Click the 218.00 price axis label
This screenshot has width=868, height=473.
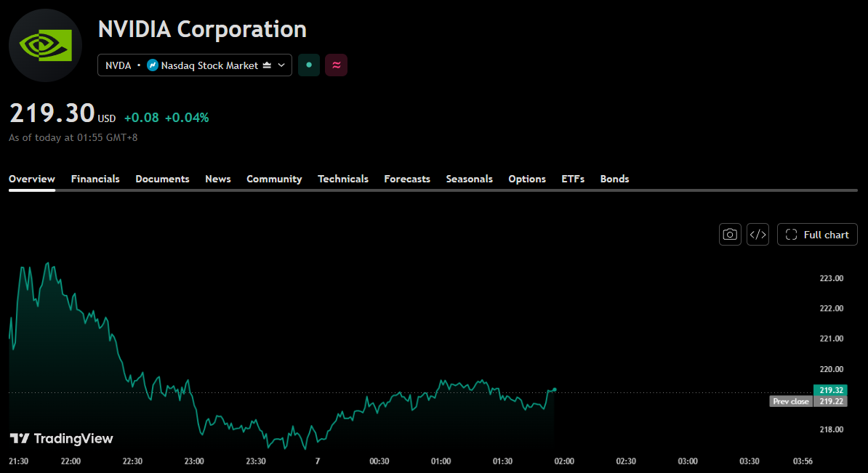click(832, 429)
